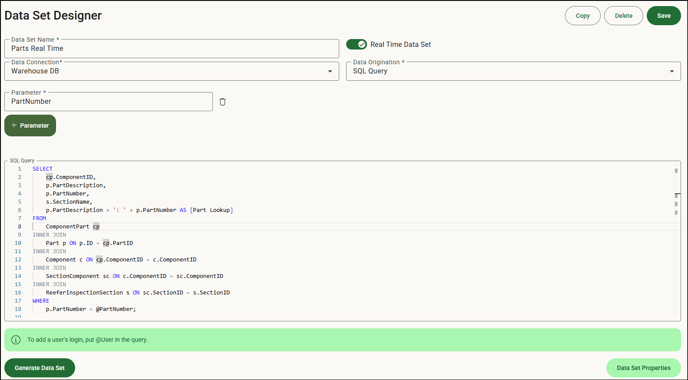This screenshot has height=380, width=688.
Task: Click the Real Time Data Set label
Action: (401, 44)
